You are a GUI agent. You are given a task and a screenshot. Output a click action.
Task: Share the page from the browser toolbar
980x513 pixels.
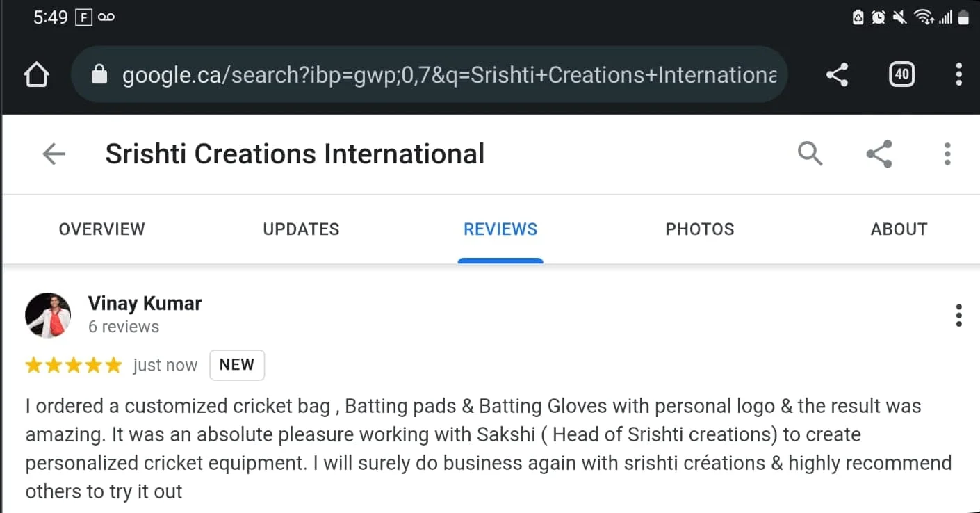coord(837,74)
